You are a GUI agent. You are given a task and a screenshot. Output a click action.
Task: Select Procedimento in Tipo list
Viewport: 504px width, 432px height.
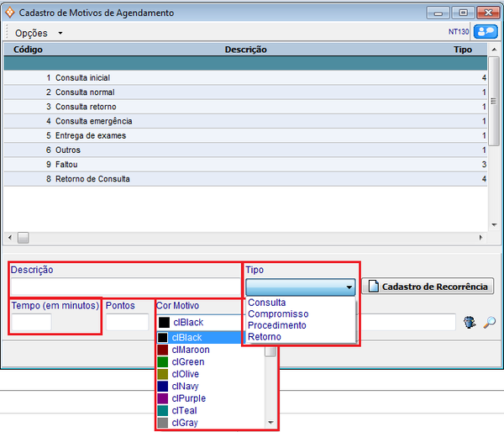point(277,325)
